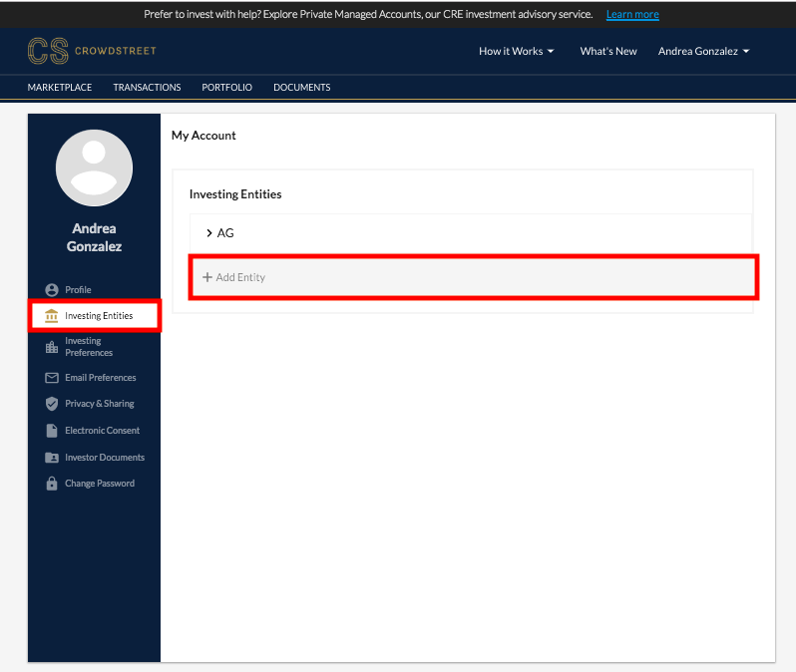Open Electronic Consent text link
Image resolution: width=796 pixels, height=672 pixels.
coord(102,431)
